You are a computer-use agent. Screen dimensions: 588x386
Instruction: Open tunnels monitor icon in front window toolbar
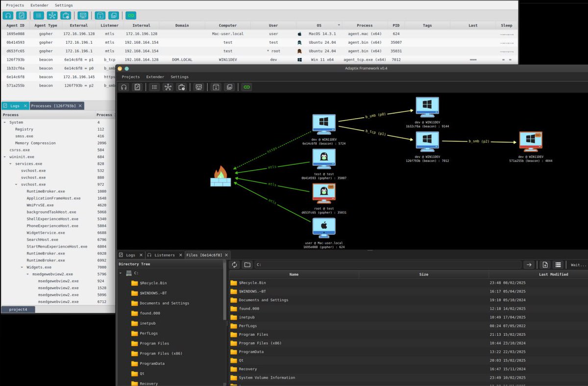click(x=198, y=87)
